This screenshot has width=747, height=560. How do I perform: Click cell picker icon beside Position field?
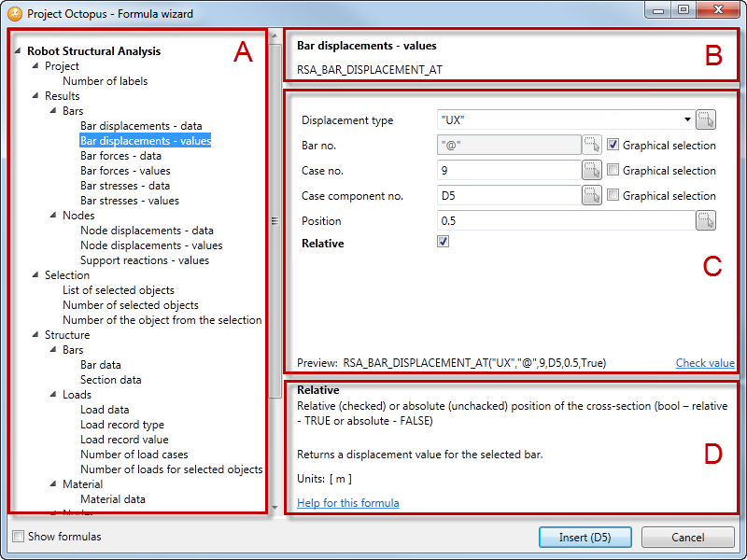coord(706,220)
